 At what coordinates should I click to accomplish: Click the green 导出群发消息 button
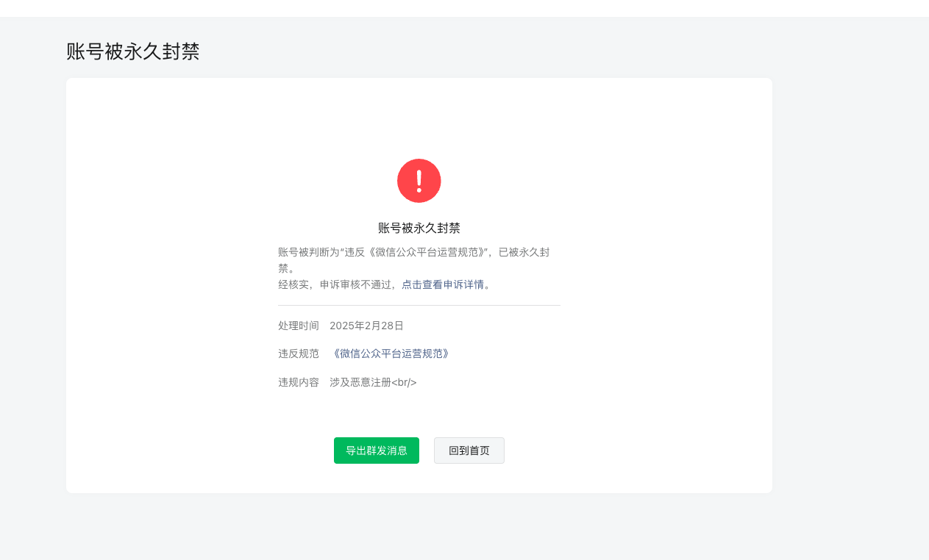click(377, 450)
